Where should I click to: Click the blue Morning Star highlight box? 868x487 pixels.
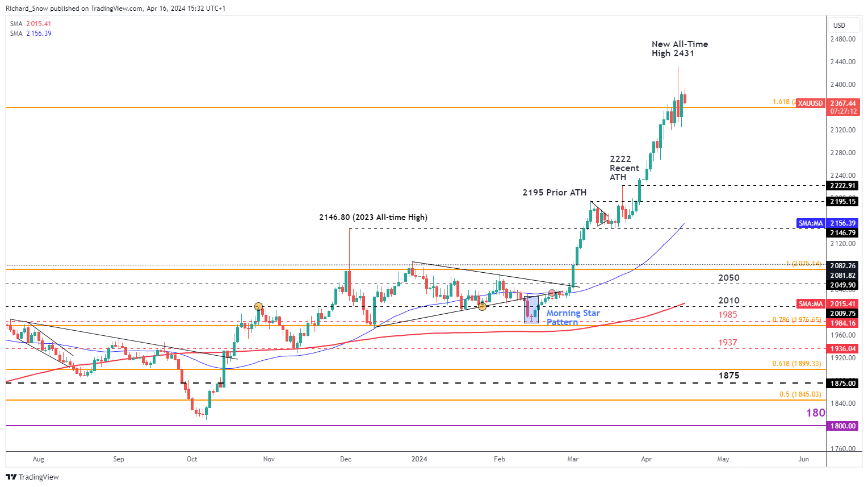[x=531, y=310]
